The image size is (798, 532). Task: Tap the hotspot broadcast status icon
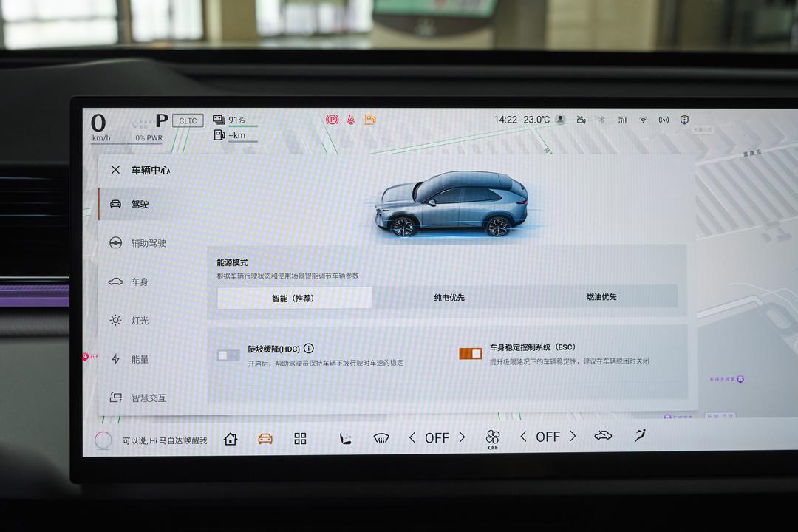tap(664, 120)
